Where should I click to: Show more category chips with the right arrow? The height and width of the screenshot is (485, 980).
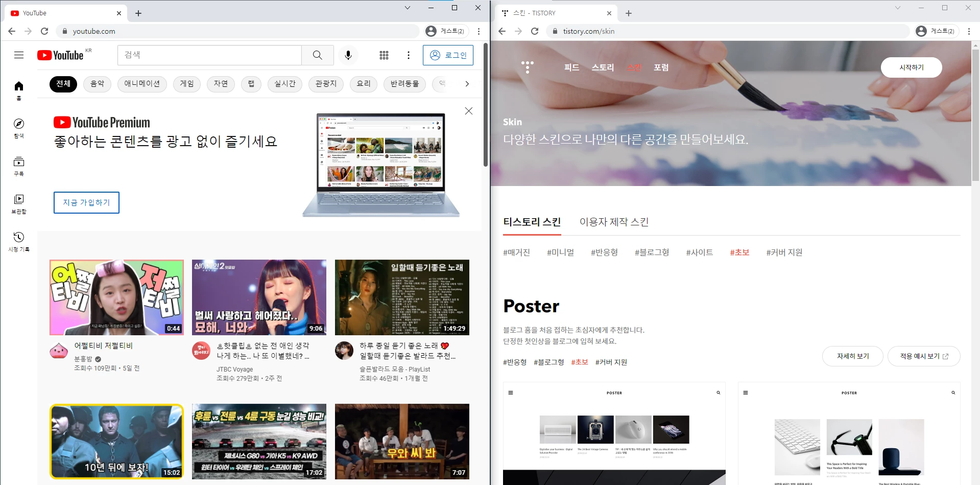467,84
